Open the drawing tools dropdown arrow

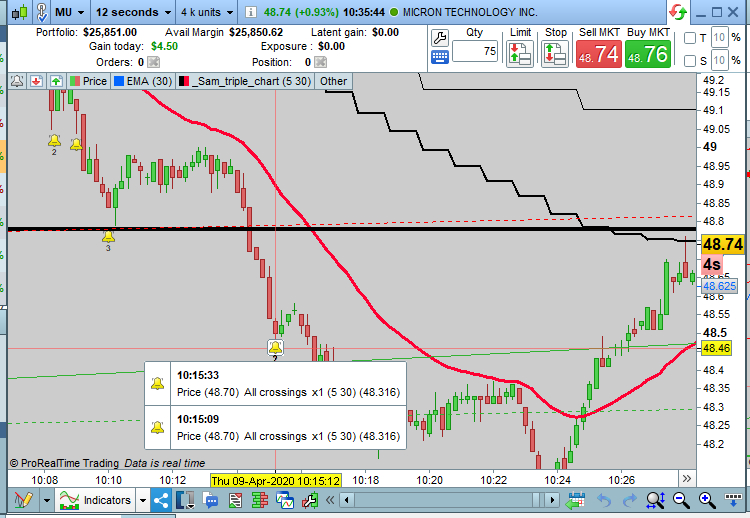(x=47, y=501)
